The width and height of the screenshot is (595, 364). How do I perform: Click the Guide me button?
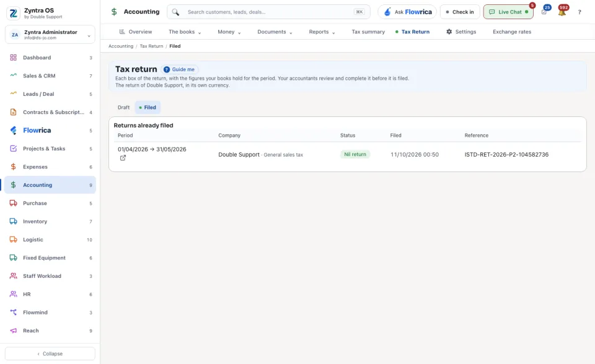(x=179, y=69)
